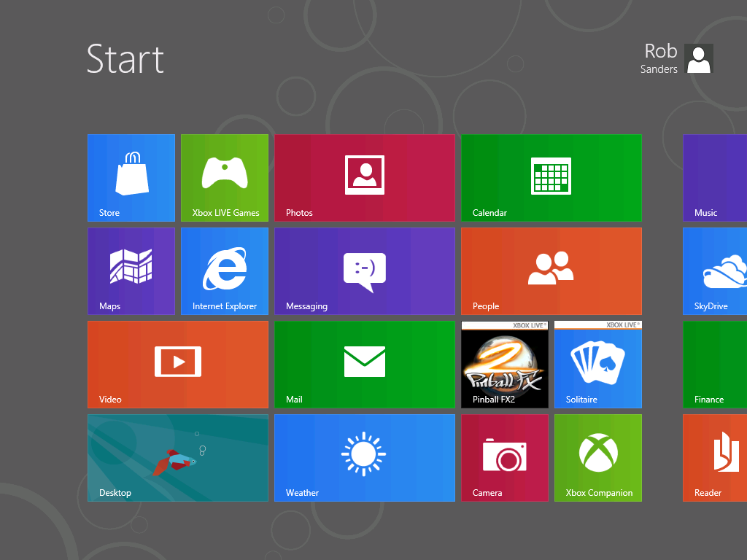Viewport: 747px width, 560px height.
Task: Open the People app tile
Action: coord(551,271)
